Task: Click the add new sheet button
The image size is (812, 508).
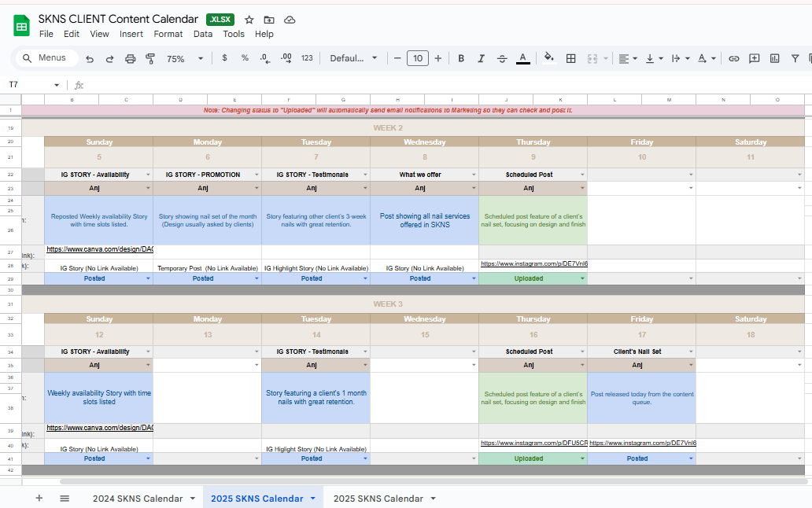Action: click(39, 499)
